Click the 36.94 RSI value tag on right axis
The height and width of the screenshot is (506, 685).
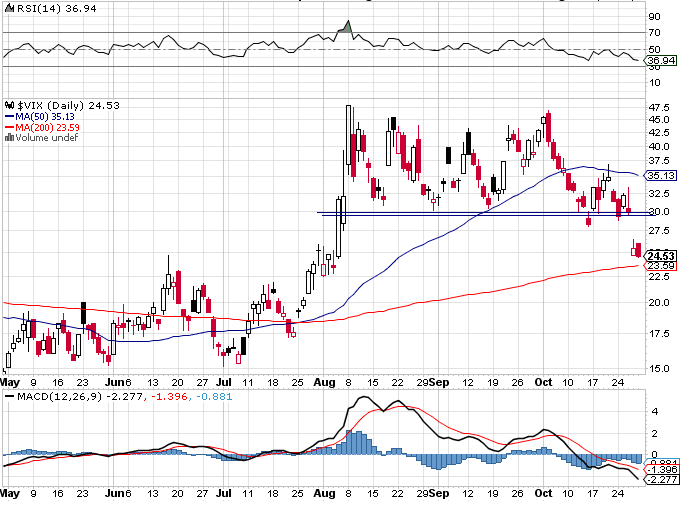click(x=661, y=60)
